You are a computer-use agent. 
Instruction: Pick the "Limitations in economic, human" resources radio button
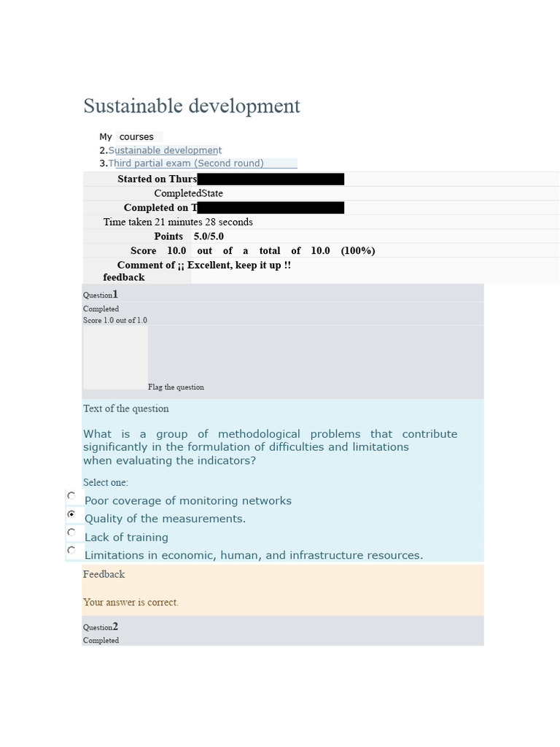[71, 550]
